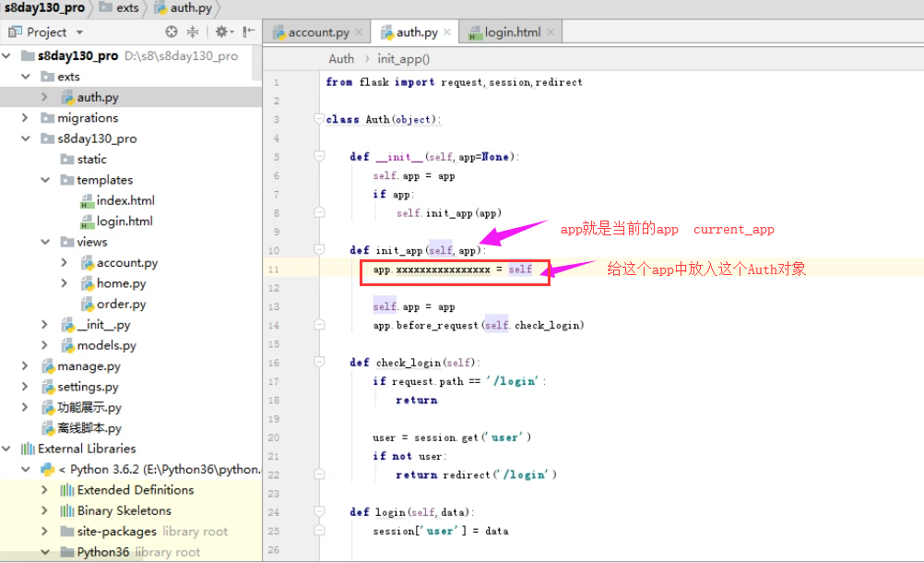The height and width of the screenshot is (563, 924).
Task: Click the Scroll-from-Source crosshair icon
Action: click(x=171, y=31)
